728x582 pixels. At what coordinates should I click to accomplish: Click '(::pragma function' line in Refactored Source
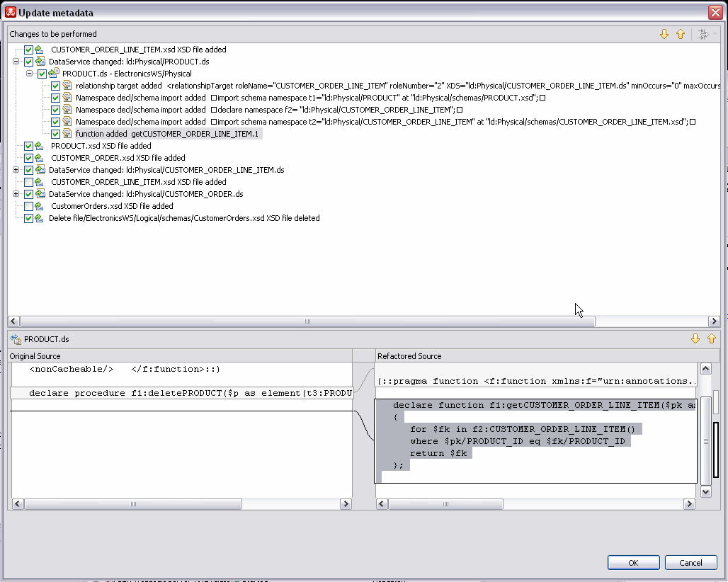click(x=537, y=381)
